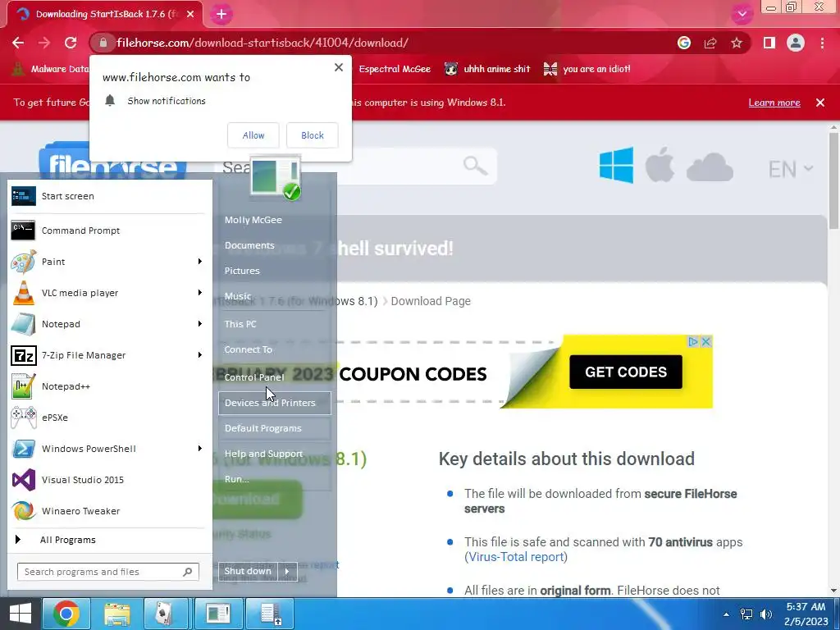Open File Explorer from taskbar

coord(116,614)
